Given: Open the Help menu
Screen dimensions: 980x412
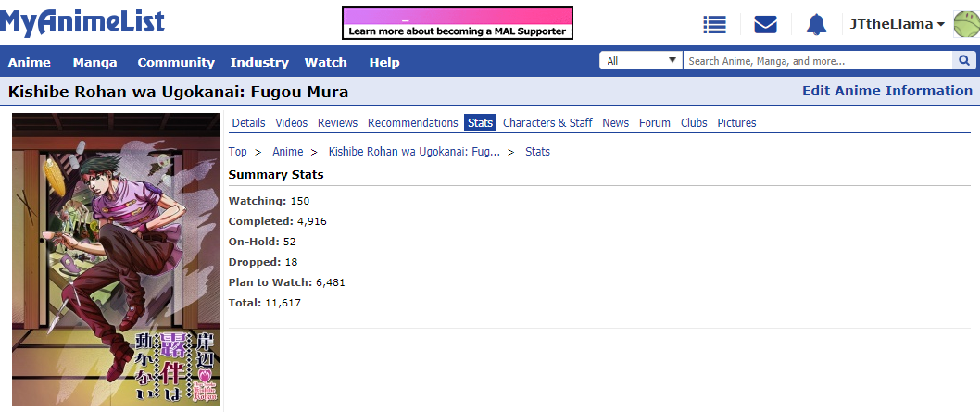Looking at the screenshot, I should [x=384, y=62].
